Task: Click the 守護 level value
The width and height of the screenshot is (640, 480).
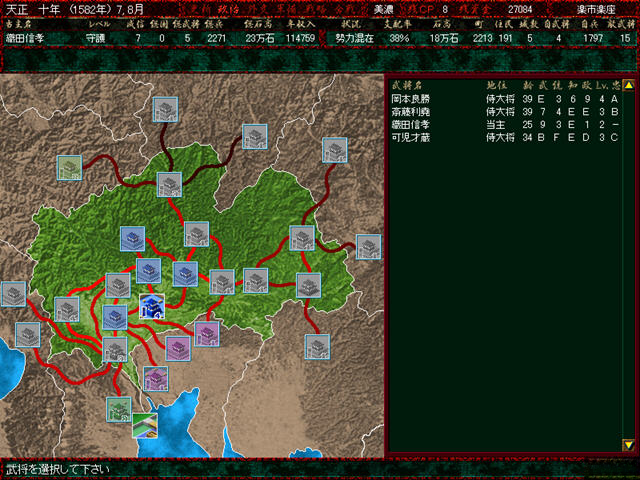Action: point(96,39)
